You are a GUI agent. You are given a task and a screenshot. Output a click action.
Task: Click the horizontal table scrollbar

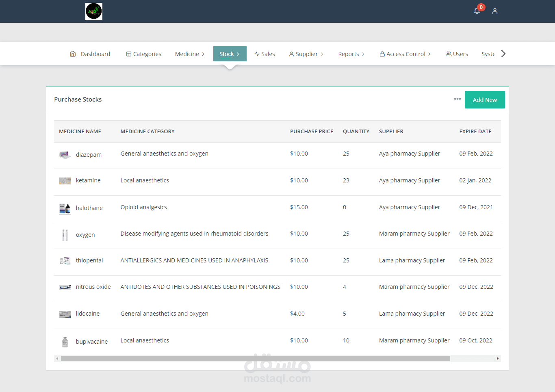tap(255, 359)
